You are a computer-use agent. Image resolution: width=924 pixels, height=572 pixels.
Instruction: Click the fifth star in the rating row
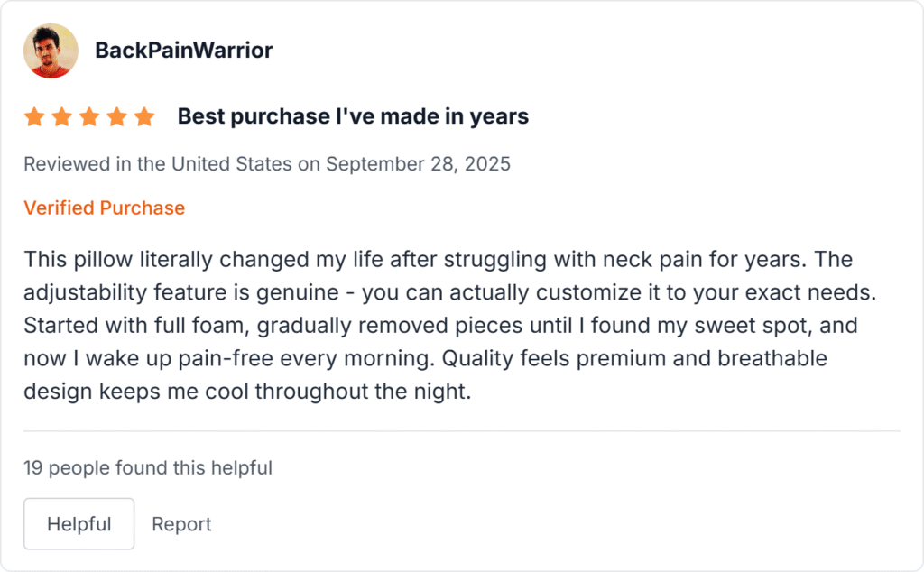[x=144, y=115]
